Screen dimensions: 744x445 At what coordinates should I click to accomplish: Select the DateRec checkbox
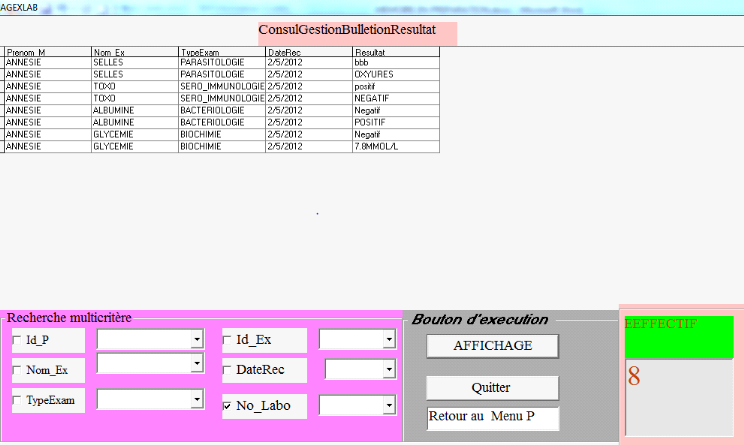[x=228, y=371]
